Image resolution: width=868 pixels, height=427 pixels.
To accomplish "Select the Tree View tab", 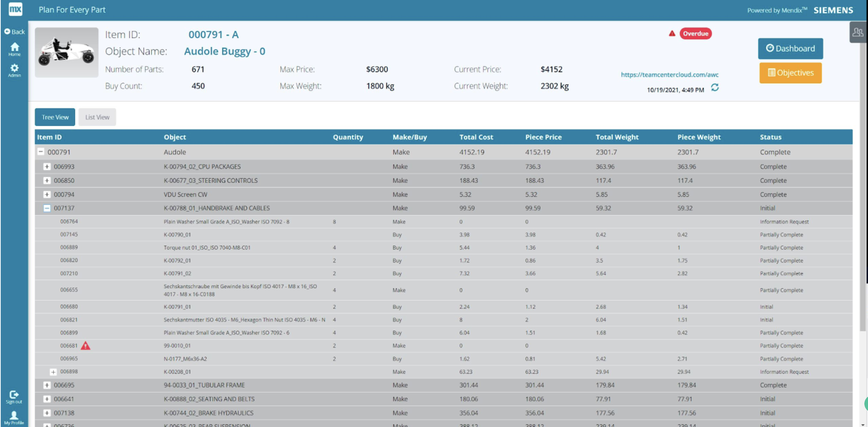I will click(x=55, y=117).
